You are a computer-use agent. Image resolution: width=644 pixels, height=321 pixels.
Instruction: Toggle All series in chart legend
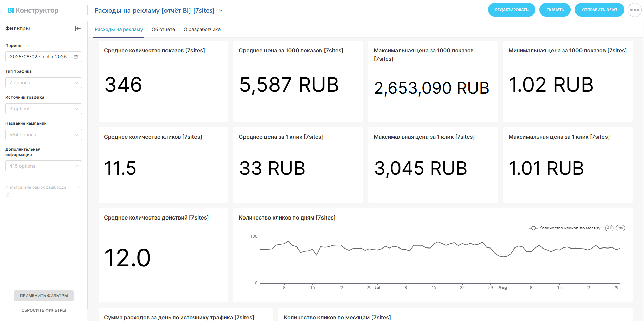609,228
